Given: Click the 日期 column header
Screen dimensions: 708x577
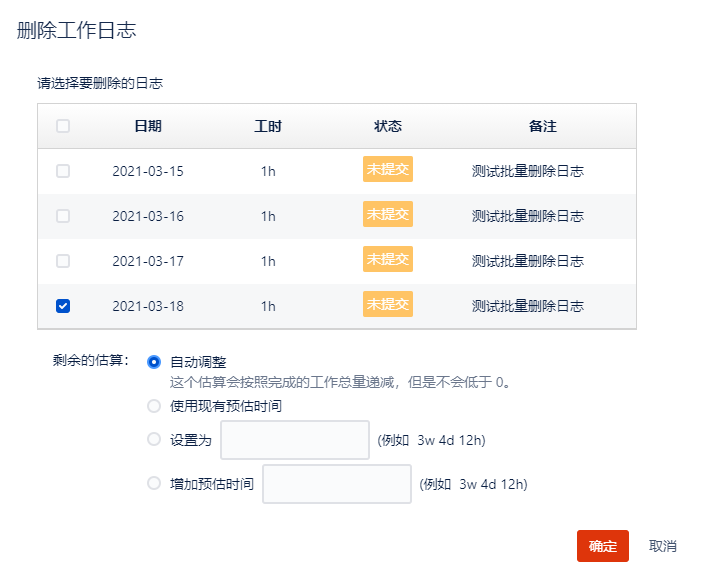Looking at the screenshot, I should coord(148,126).
